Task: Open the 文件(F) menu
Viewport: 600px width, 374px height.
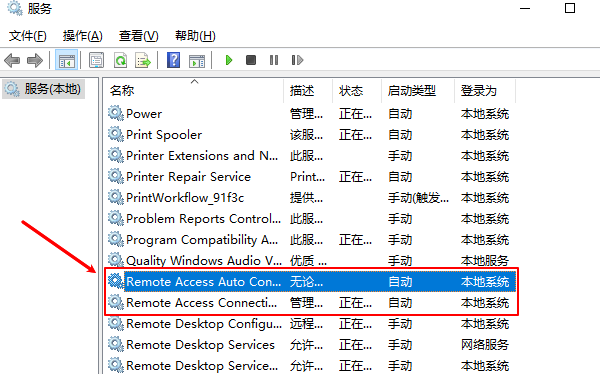Action: 28,36
